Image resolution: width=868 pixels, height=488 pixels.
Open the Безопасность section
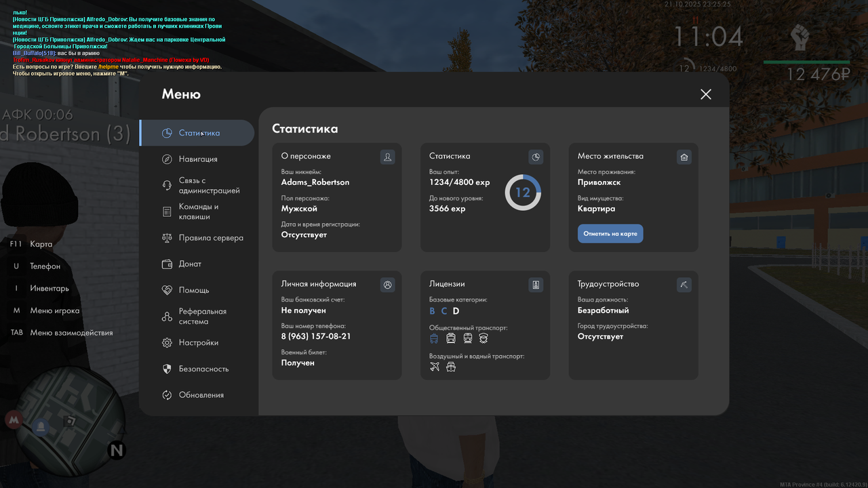[197, 369]
